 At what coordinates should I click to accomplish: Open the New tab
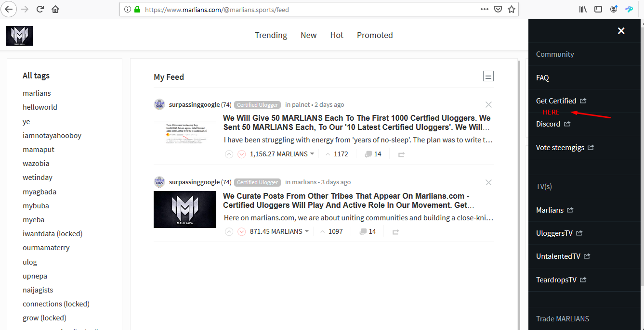[x=308, y=35]
